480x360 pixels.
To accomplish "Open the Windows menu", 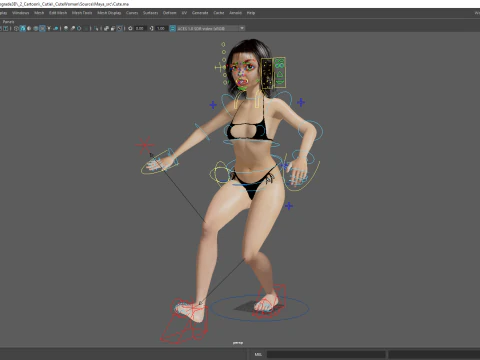I will click(x=20, y=13).
